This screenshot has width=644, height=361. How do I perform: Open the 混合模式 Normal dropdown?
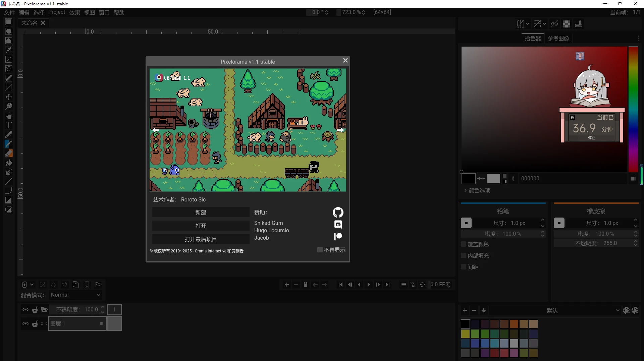click(75, 295)
